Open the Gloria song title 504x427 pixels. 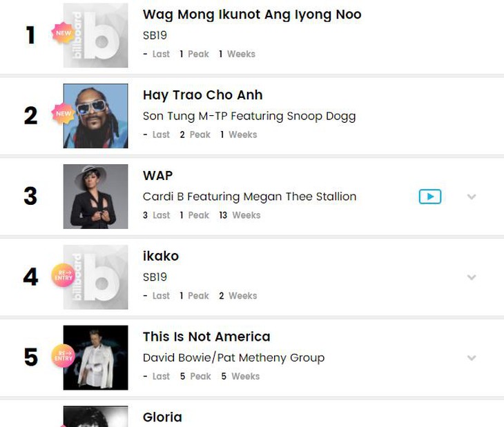[x=162, y=417]
